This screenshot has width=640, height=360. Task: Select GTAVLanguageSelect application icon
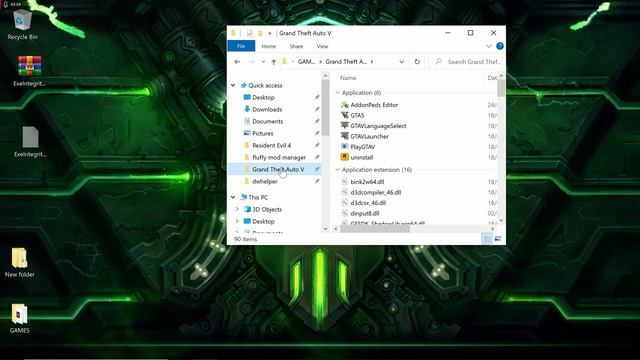point(344,126)
